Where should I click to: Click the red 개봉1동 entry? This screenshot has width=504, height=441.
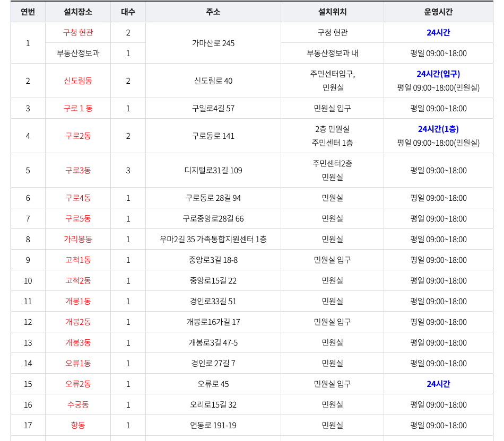pyautogui.click(x=78, y=301)
